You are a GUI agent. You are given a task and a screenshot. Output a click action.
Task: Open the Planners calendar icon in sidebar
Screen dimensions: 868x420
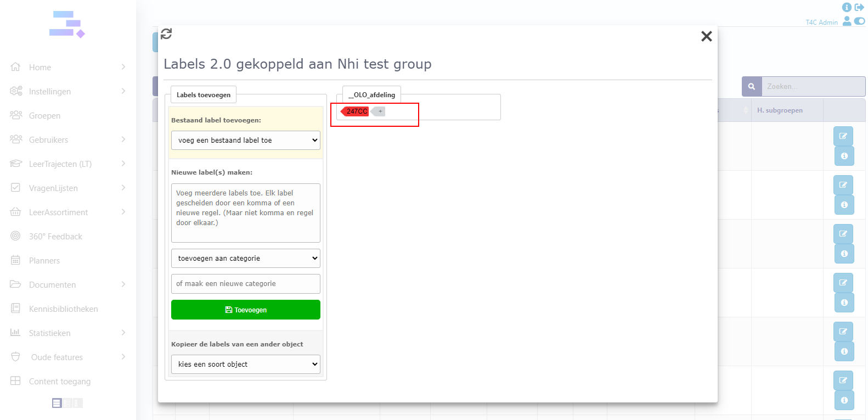pyautogui.click(x=15, y=260)
